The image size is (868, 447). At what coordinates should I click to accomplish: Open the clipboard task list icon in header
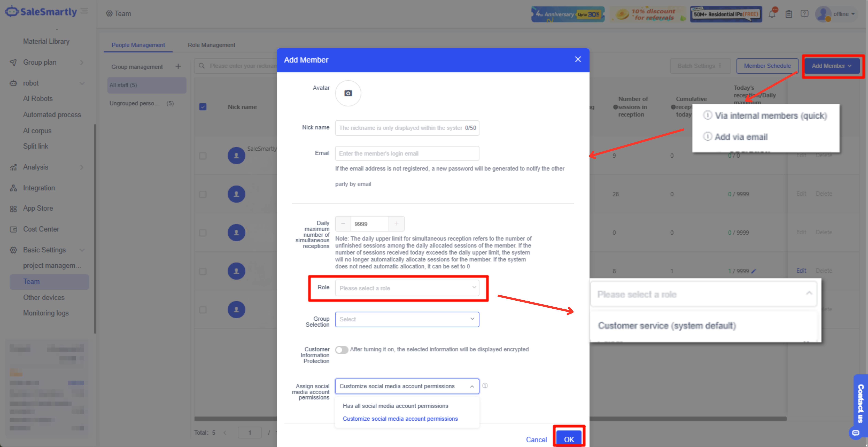point(788,14)
